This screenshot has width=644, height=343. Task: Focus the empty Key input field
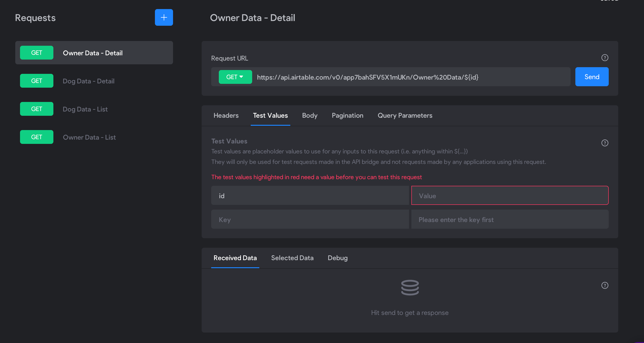(310, 219)
